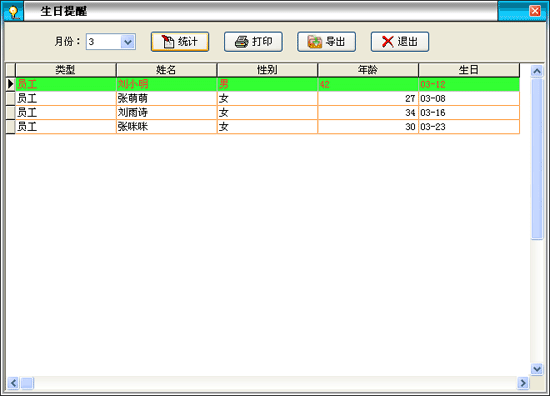Click the vertical scrollbar down arrow
Screen dimensions: 550x396
pyautogui.click(x=537, y=369)
